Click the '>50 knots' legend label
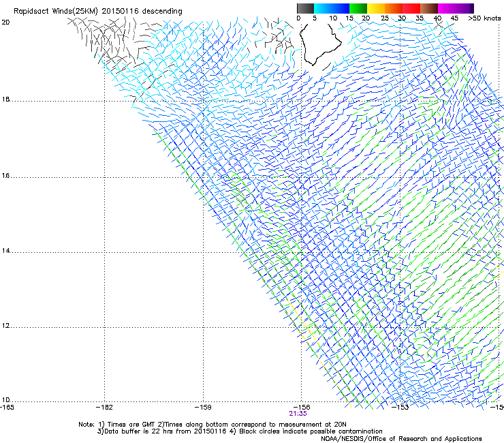The height and width of the screenshot is (443, 504). (x=484, y=18)
